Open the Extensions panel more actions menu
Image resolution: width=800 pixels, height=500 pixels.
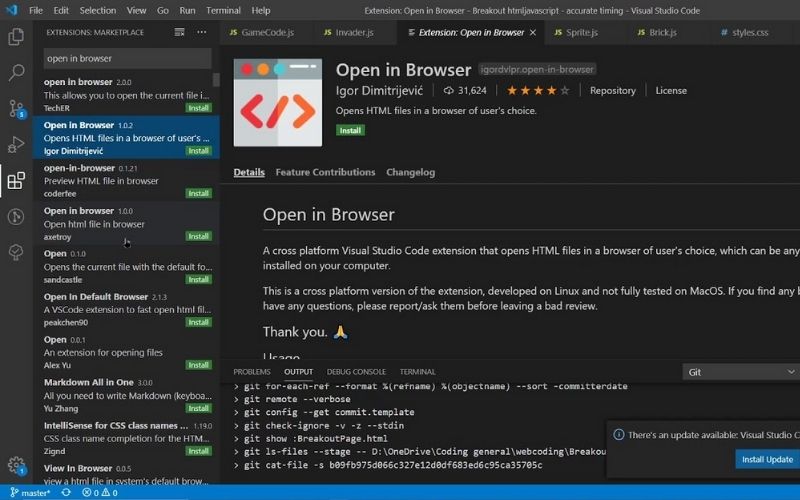point(202,32)
